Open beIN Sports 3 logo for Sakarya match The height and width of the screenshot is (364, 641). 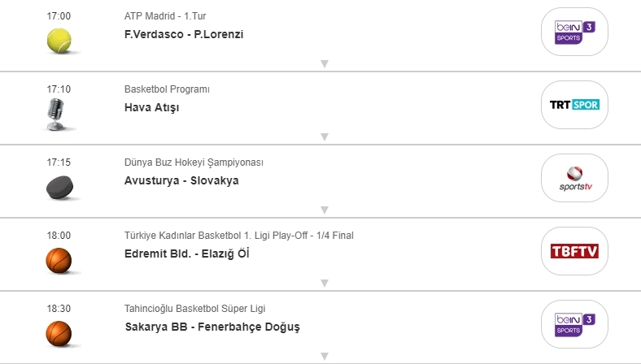coord(574,324)
